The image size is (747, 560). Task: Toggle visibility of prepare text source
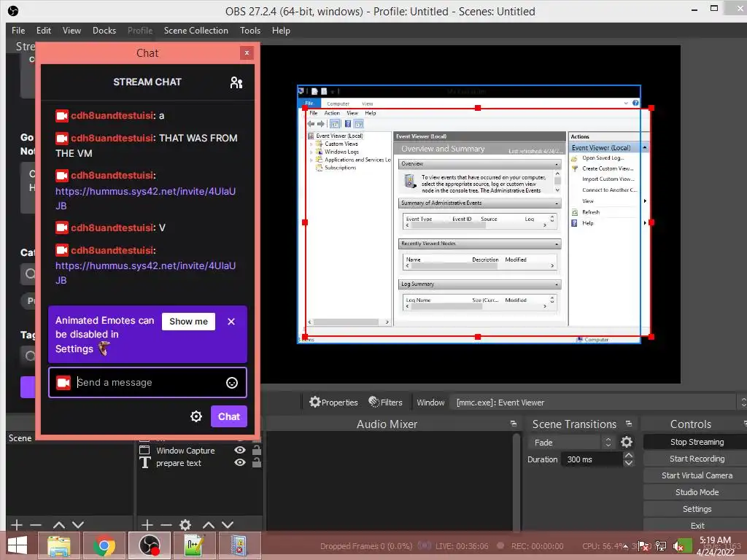coord(239,463)
